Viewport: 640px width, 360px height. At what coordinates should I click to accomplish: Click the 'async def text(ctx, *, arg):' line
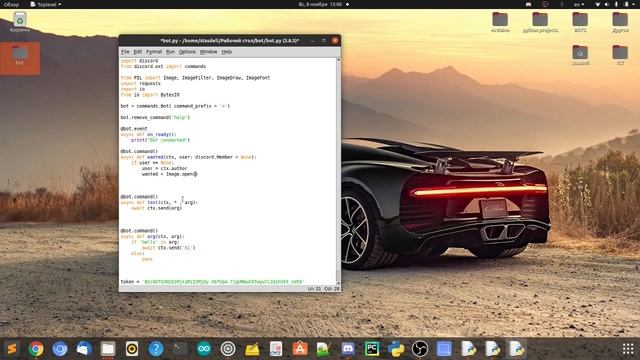[x=159, y=202]
